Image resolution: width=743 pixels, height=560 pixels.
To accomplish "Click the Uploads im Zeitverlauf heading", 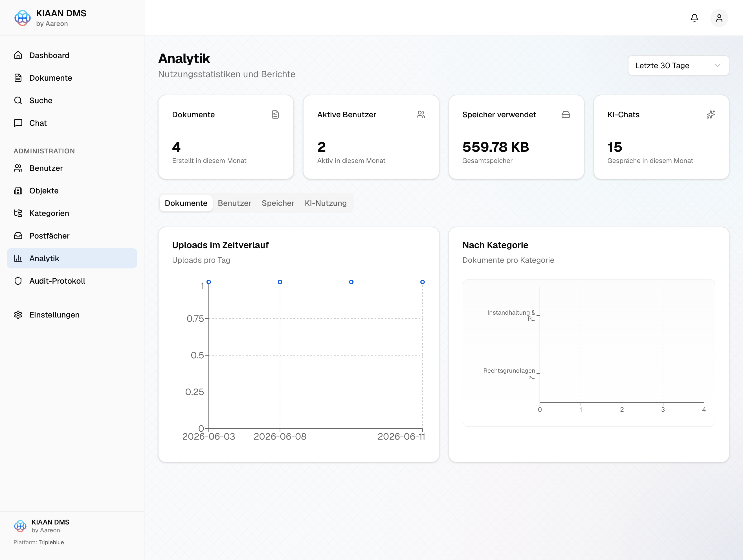I will point(220,245).
